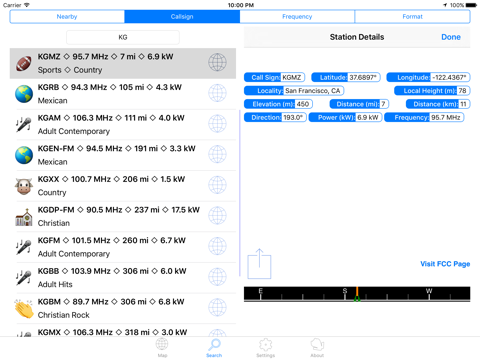This screenshot has width=480, height=360.
Task: Tap the Wi-Fi indicator in status bar
Action: [x=27, y=5]
